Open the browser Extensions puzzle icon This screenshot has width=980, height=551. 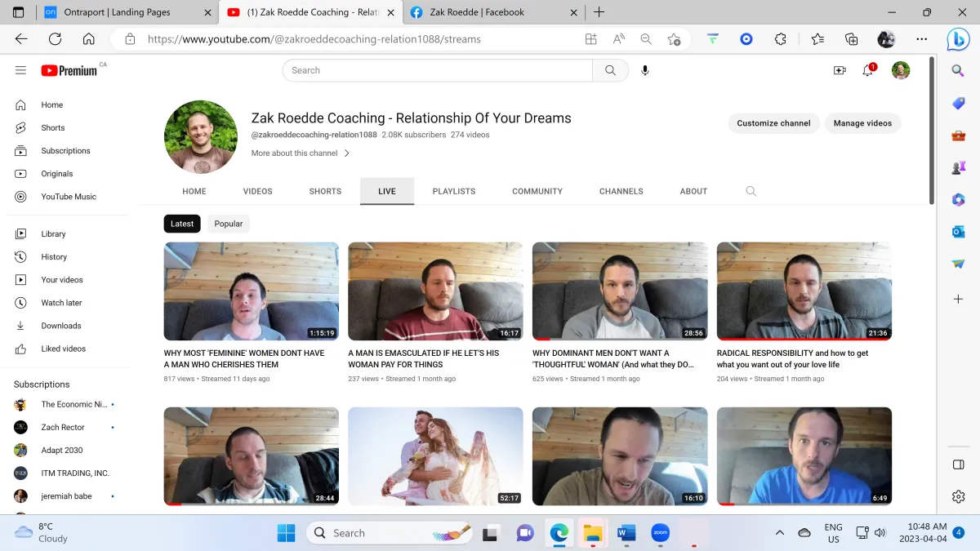(781, 38)
